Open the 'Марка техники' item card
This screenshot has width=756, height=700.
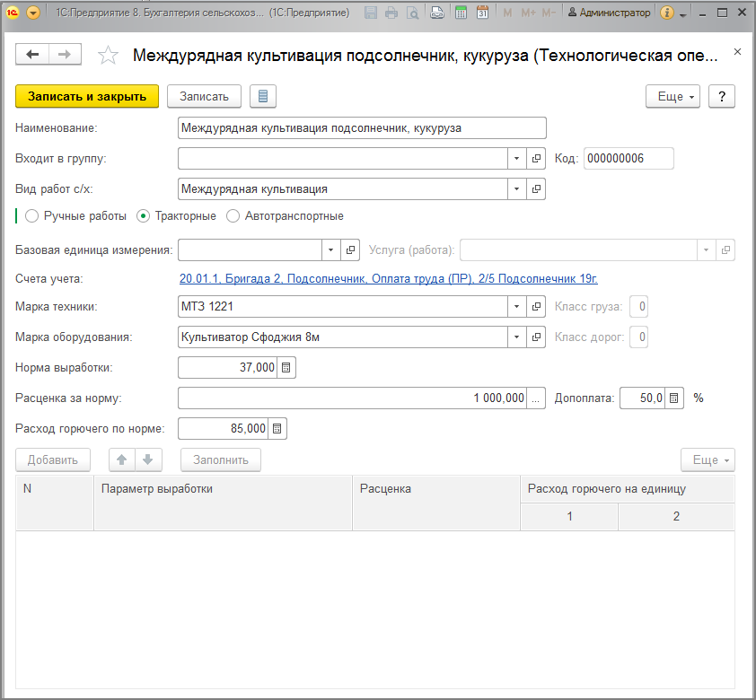[x=536, y=306]
